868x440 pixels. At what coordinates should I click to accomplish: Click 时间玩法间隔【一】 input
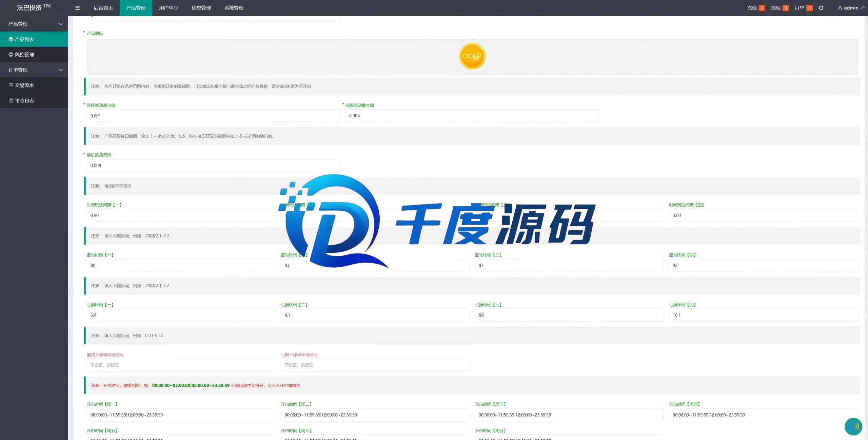pyautogui.click(x=181, y=215)
